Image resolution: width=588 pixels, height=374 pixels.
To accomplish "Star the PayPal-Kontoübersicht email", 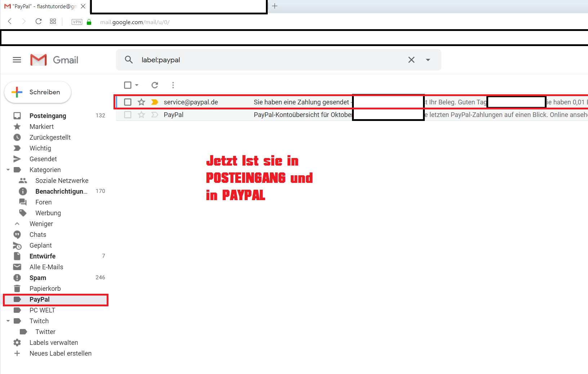I will tap(141, 114).
